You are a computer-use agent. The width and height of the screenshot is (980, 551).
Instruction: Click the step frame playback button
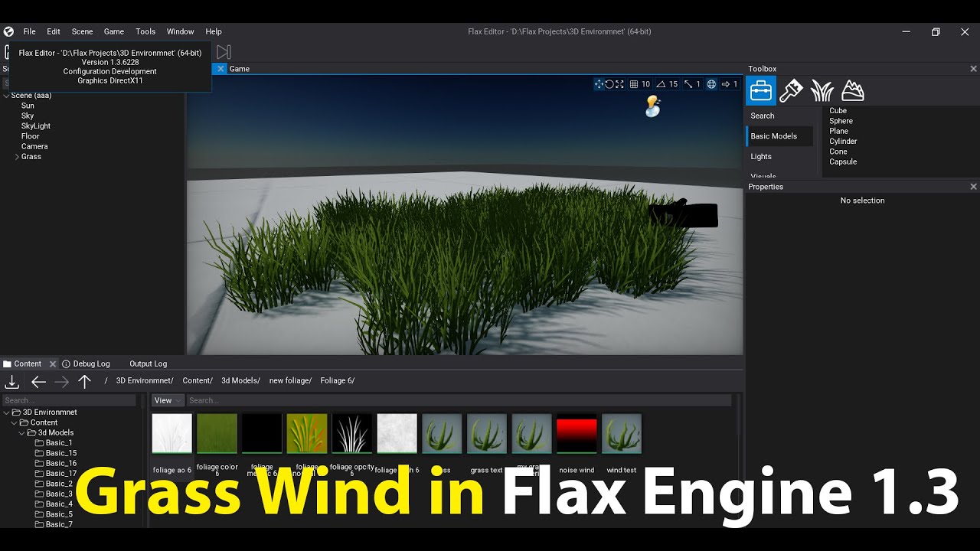224,51
